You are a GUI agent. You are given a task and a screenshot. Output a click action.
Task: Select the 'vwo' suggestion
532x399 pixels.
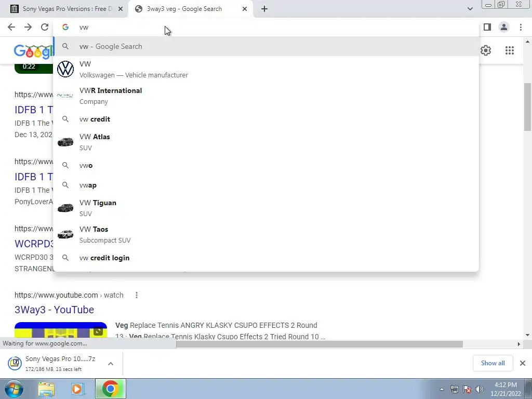[x=266, y=166]
